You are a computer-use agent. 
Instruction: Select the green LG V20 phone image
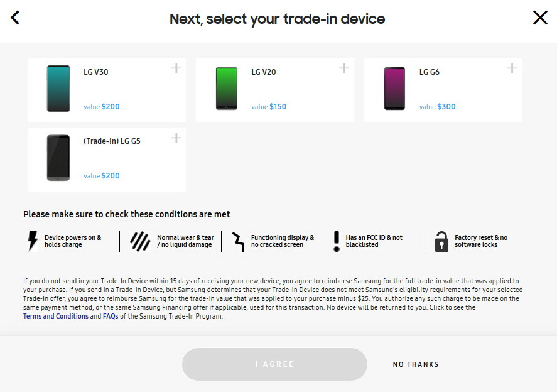pos(226,89)
